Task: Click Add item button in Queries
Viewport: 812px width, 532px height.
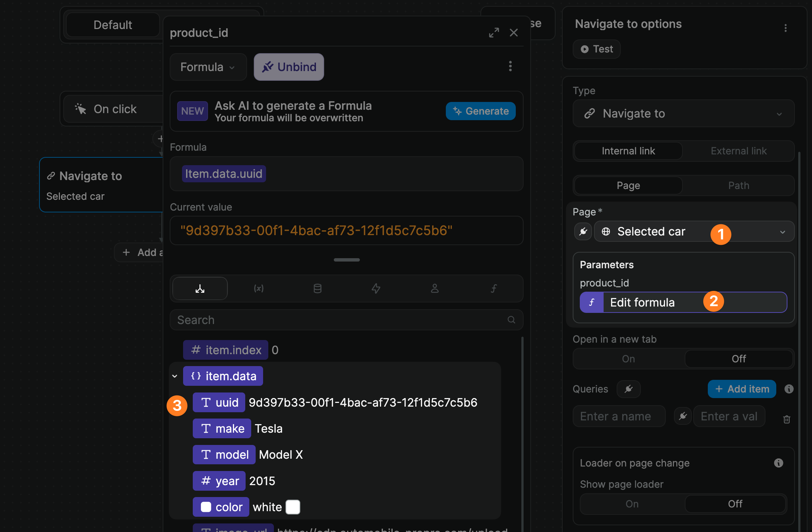Action: (x=742, y=389)
